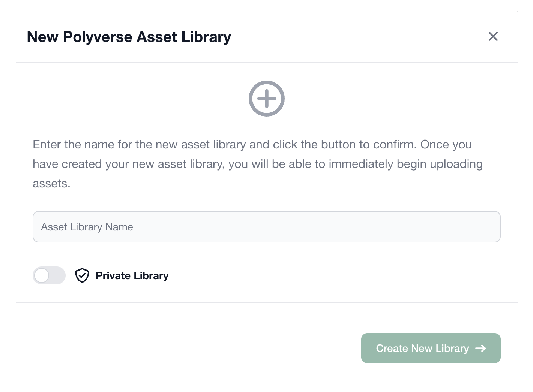Click the Private Library label text

coord(132,275)
